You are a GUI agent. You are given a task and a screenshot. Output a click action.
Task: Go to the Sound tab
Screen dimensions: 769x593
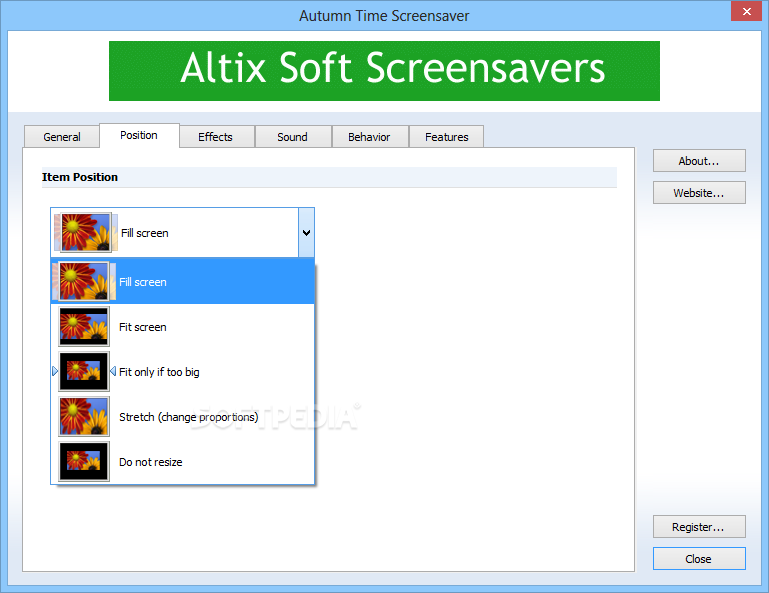[x=292, y=137]
